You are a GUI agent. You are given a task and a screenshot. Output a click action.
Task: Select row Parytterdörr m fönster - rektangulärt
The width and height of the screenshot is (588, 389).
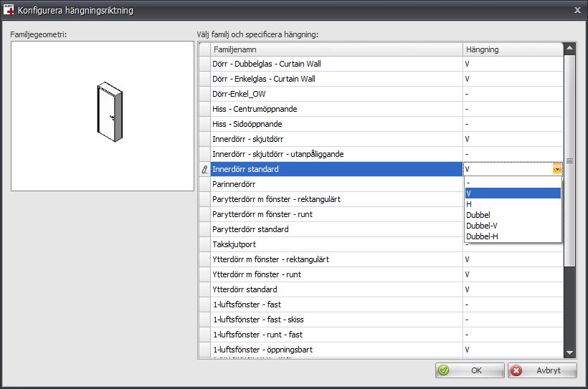(336, 199)
